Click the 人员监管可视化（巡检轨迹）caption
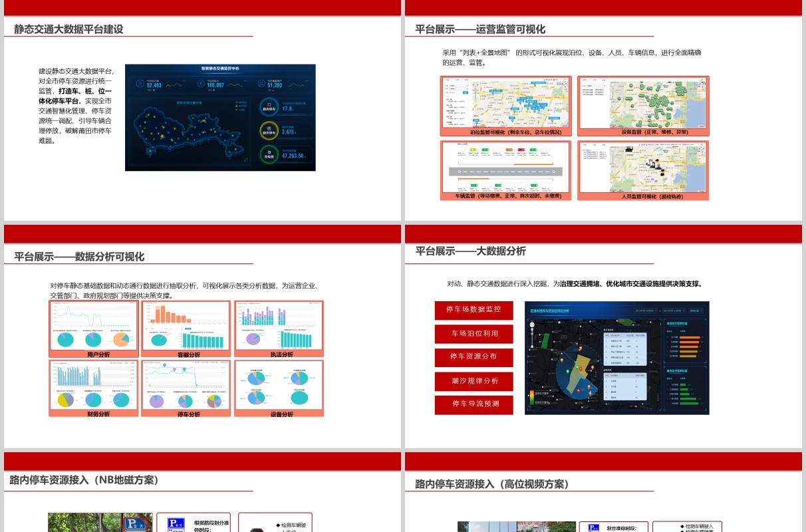Viewport: 806px width, 532px height. tap(653, 196)
